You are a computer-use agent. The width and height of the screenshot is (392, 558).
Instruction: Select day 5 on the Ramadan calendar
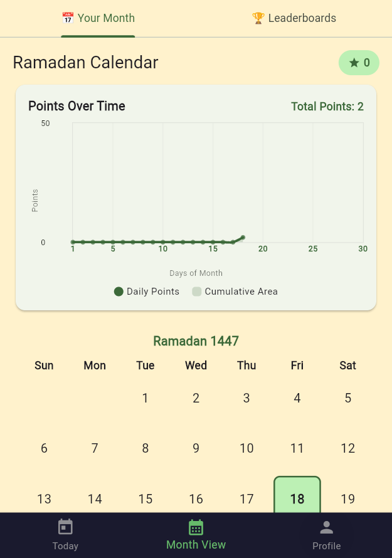[x=347, y=397]
